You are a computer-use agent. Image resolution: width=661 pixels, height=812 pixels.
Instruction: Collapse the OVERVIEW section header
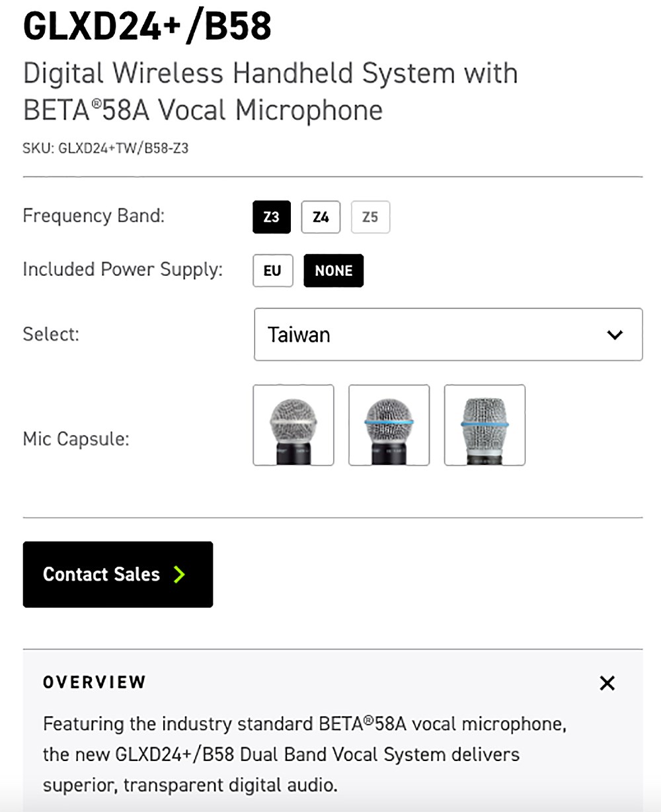94,682
